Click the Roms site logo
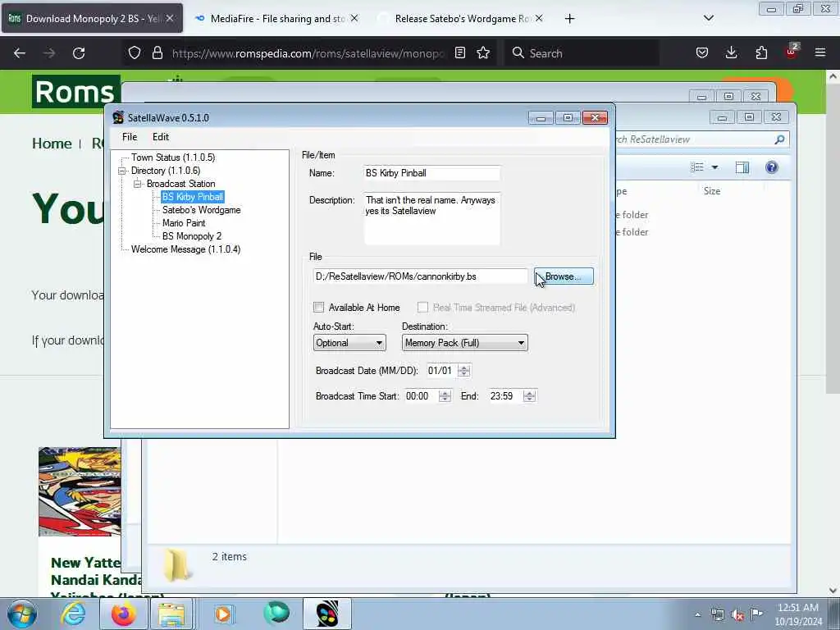 click(75, 92)
